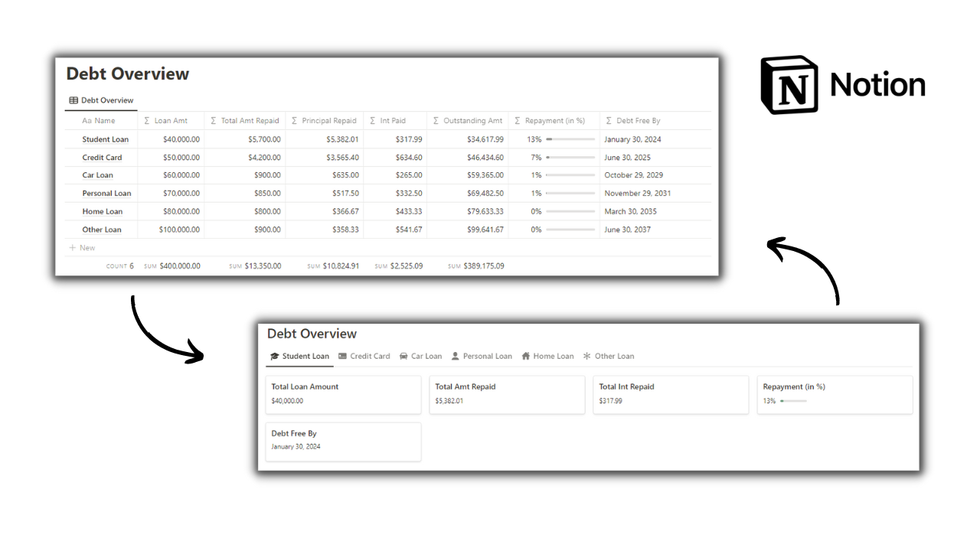Click the Total Loan Amount card
The image size is (980, 551).
click(344, 395)
